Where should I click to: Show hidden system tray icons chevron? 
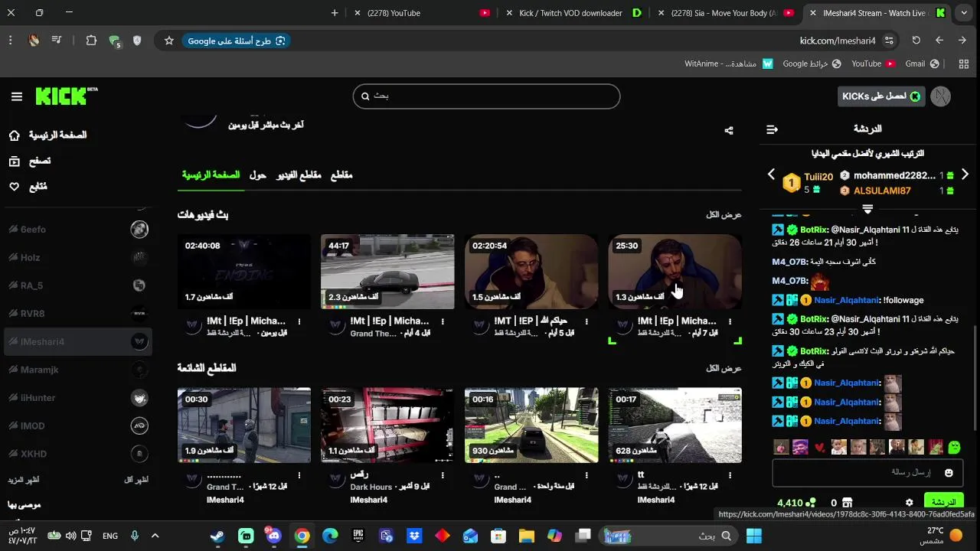155,536
